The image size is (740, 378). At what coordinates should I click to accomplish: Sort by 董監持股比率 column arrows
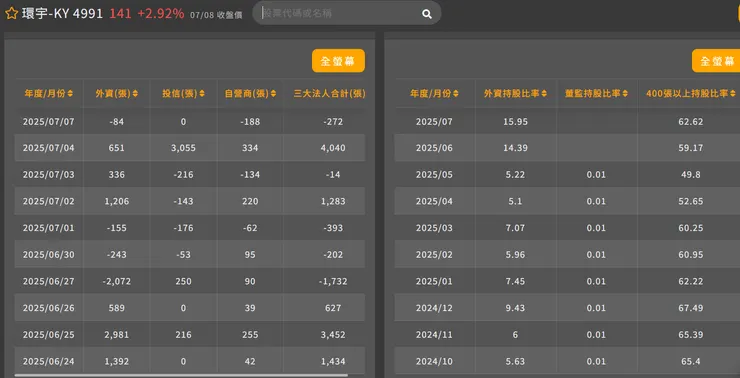(625, 93)
